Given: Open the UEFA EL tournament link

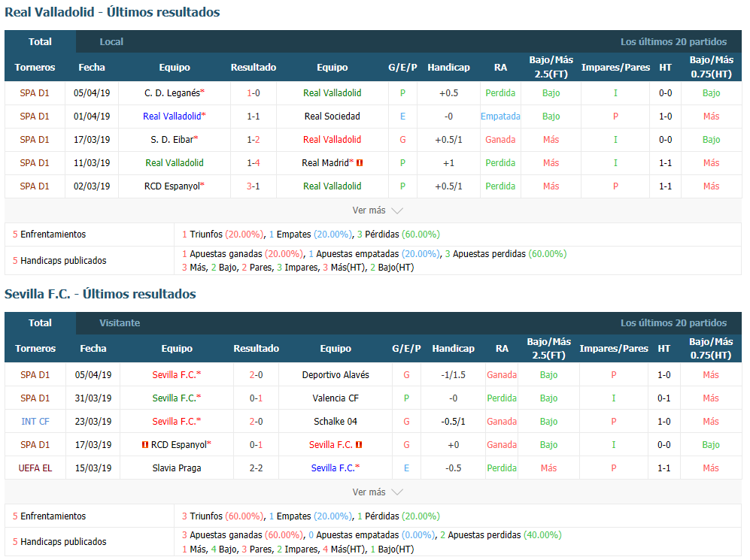Looking at the screenshot, I should click(x=35, y=468).
